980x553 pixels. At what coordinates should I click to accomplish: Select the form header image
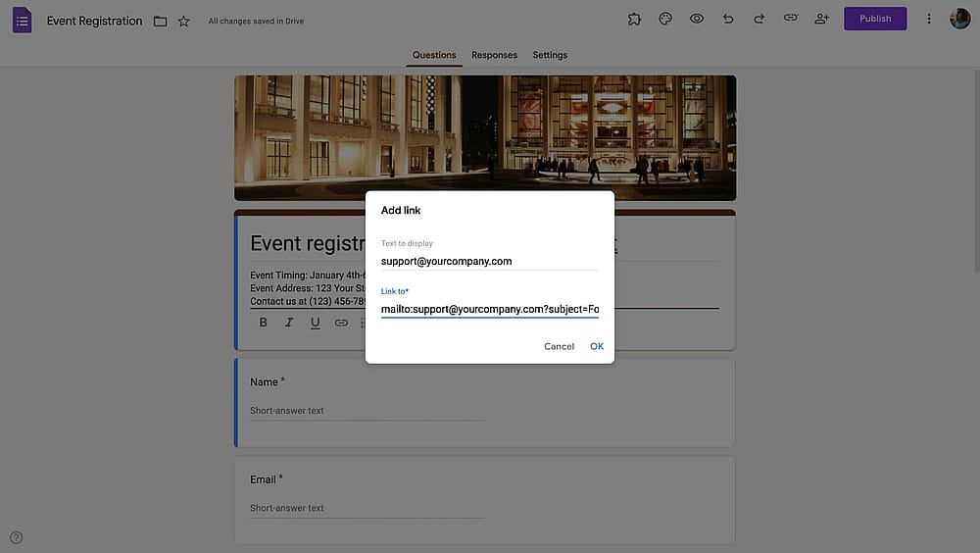click(485, 138)
